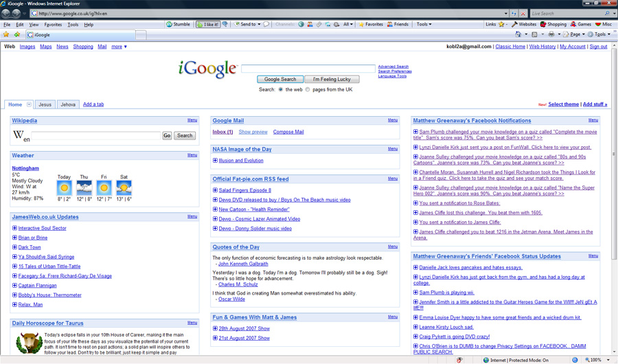Expand the 'Salad Fingers Episode 8' feed item
Viewport: 618px width, 364px height.
[215, 190]
